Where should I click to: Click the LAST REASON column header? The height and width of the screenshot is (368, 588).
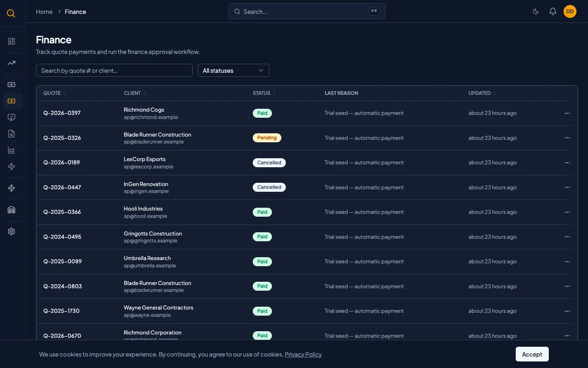[x=341, y=93]
